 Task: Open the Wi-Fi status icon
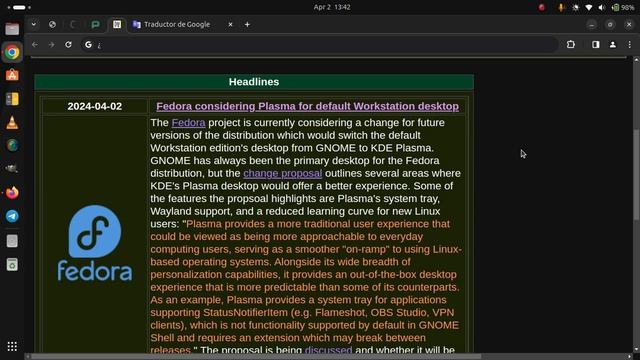point(589,7)
